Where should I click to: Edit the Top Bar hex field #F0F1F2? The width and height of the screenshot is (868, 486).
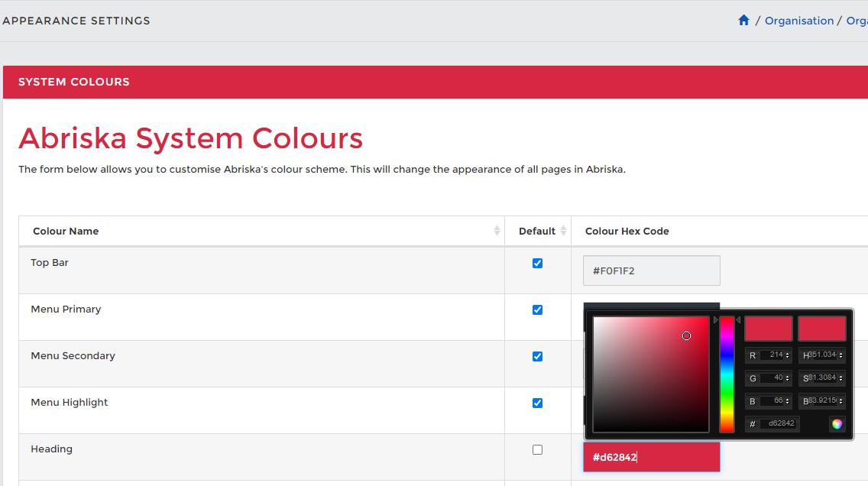[x=652, y=271]
